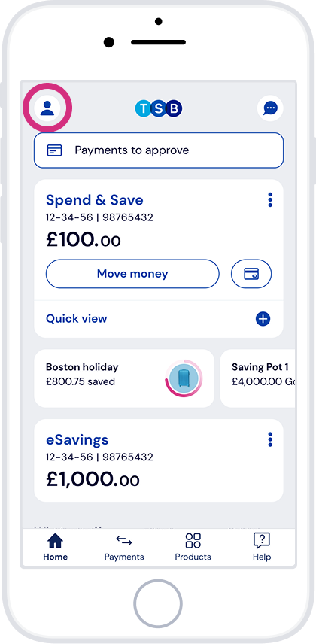Select the Home tab icon

click(x=55, y=542)
